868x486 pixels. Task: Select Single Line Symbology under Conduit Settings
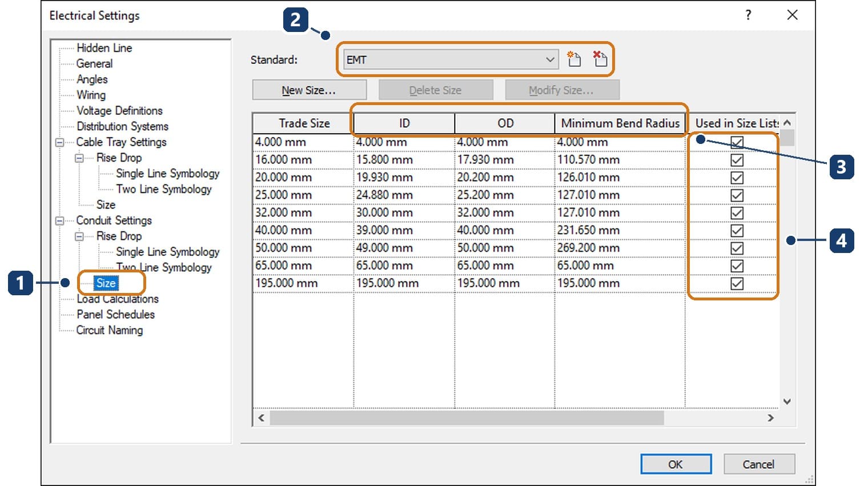[167, 252]
